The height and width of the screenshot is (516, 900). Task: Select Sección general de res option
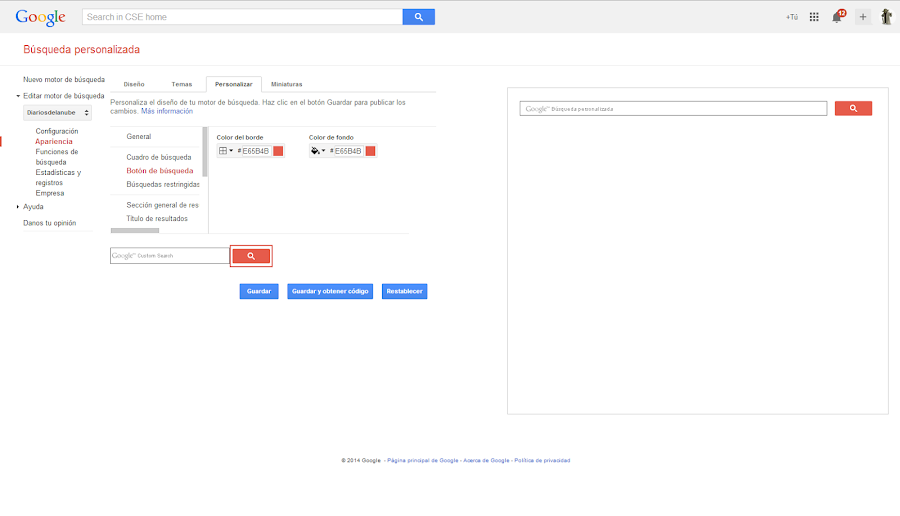[x=162, y=205]
